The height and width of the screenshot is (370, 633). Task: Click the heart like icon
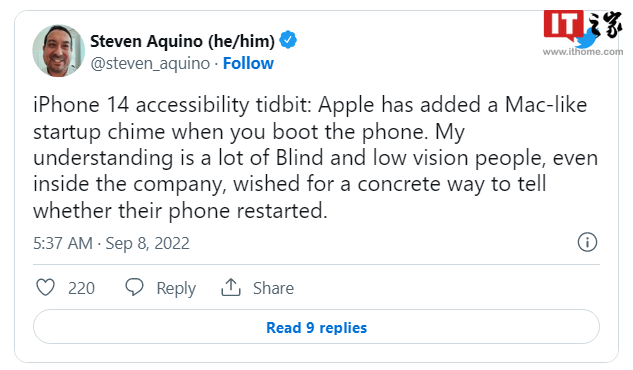coord(45,287)
